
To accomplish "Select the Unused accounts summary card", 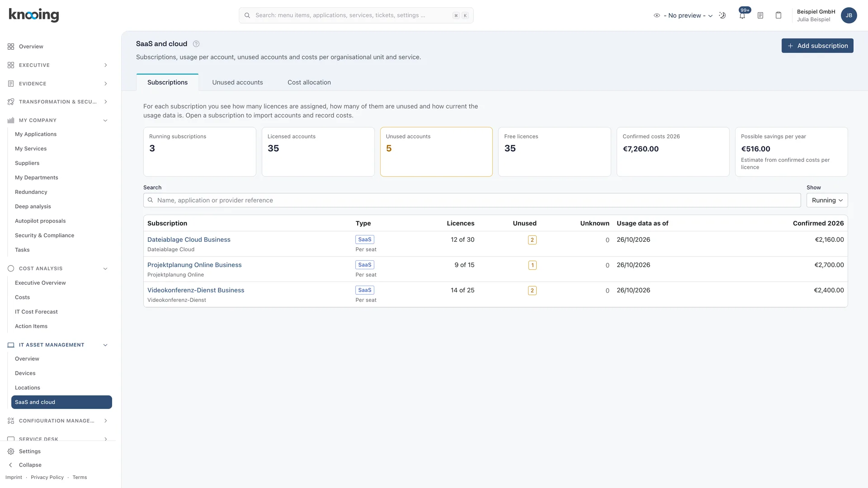I will coord(436,152).
